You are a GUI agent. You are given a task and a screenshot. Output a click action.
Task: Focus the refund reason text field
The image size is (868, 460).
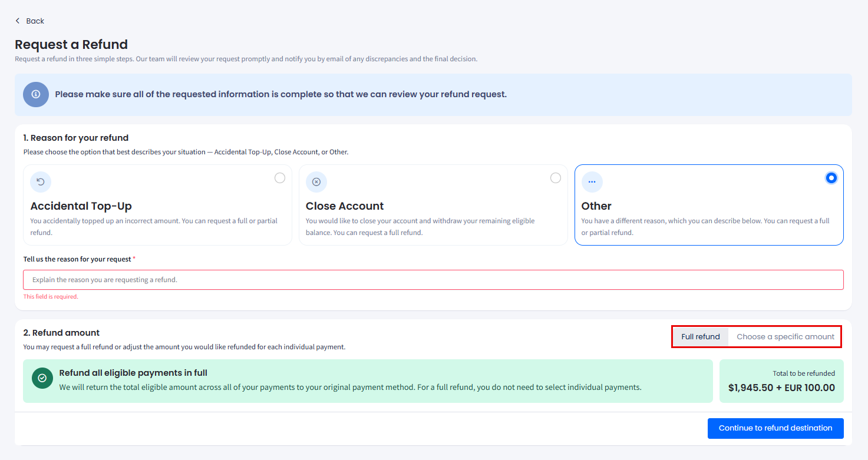pyautogui.click(x=433, y=280)
